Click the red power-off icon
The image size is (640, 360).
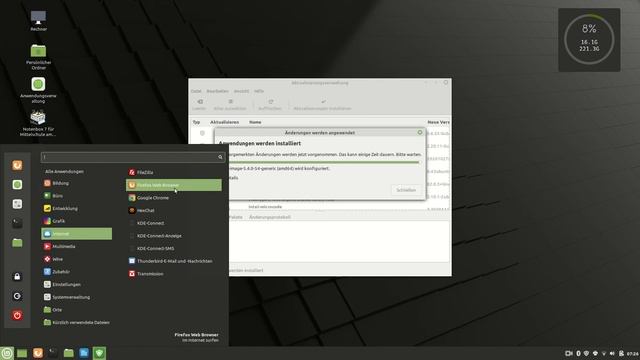click(x=17, y=315)
